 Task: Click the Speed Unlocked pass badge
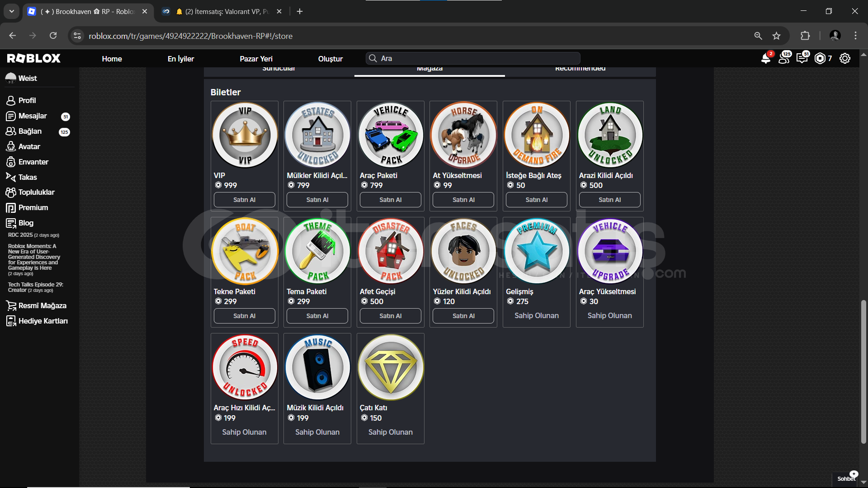[245, 367]
